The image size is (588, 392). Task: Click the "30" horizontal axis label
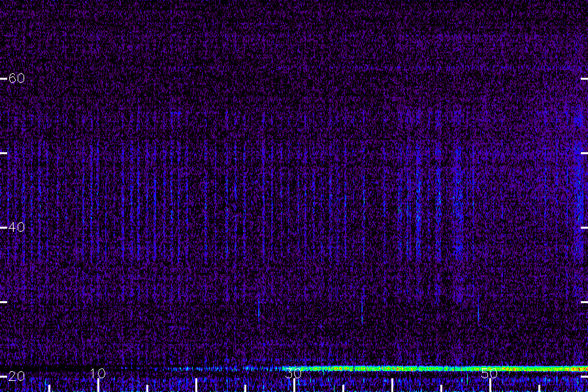(293, 373)
